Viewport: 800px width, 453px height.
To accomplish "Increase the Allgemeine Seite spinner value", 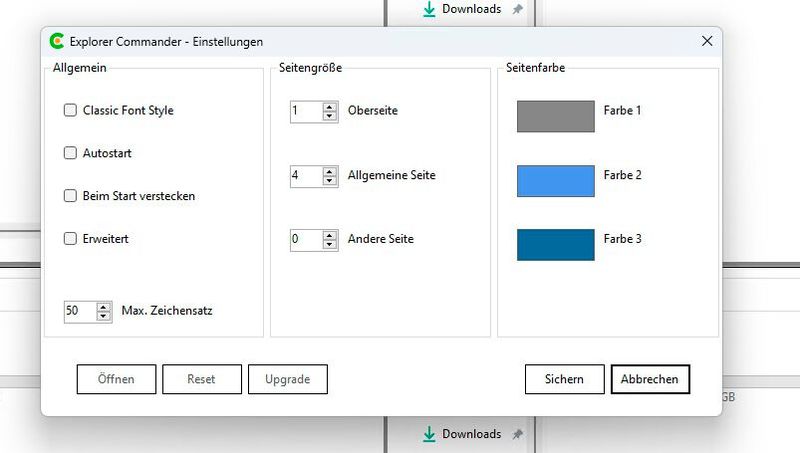I will [x=330, y=171].
